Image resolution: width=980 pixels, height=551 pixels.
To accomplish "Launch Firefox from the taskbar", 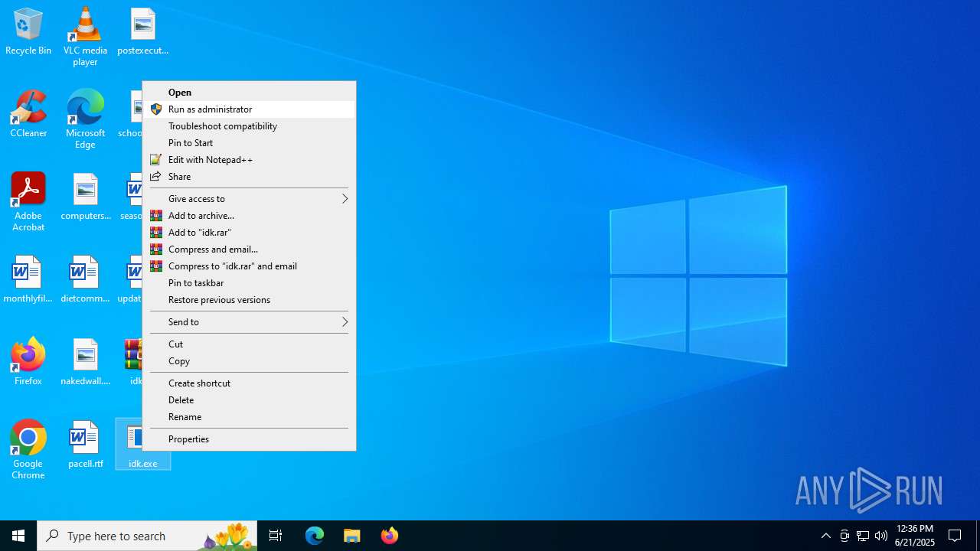I will [389, 536].
